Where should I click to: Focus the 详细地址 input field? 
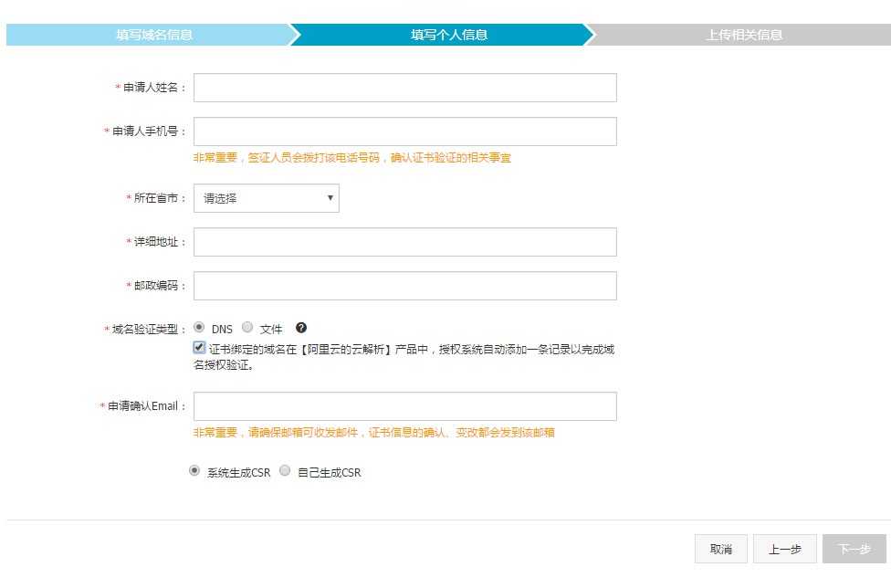(x=404, y=242)
